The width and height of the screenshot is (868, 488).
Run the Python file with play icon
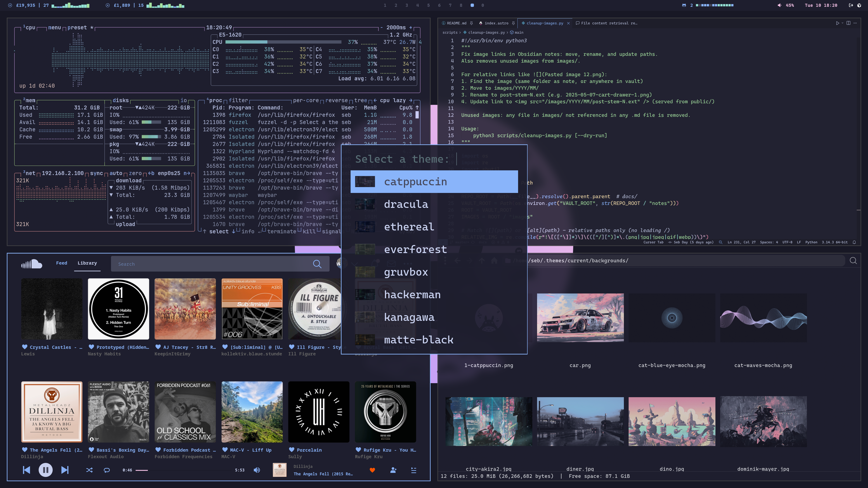tap(837, 23)
